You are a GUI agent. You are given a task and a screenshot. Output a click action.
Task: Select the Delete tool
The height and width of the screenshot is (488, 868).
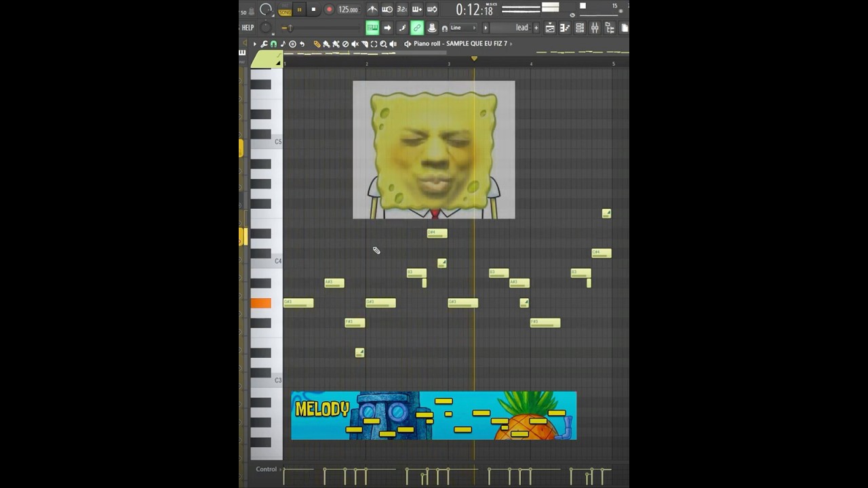coord(345,44)
